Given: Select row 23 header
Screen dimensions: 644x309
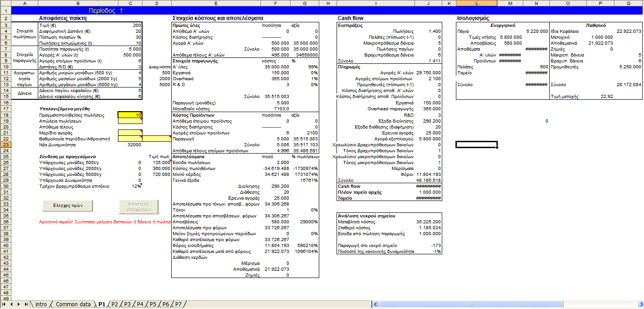Looking at the screenshot, I should [5, 144].
